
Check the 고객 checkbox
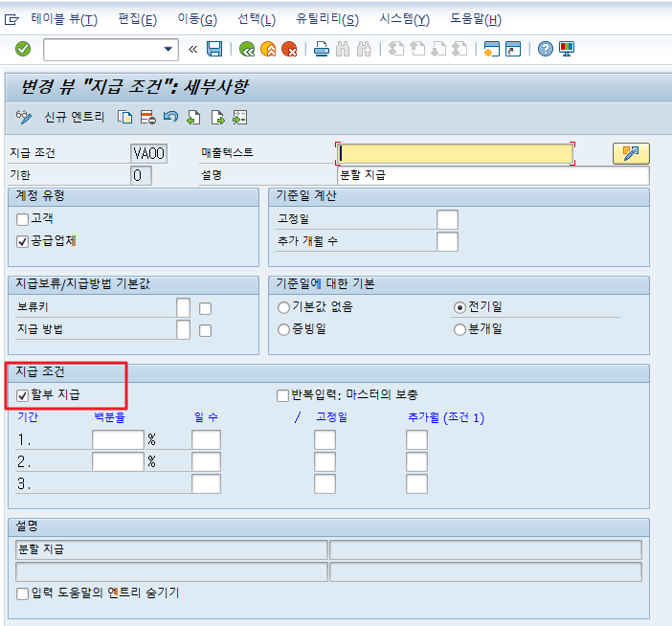click(22, 219)
